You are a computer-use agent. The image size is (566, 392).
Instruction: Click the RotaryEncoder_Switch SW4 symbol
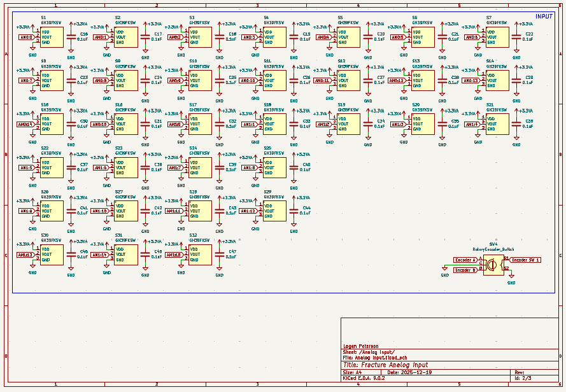(x=493, y=265)
